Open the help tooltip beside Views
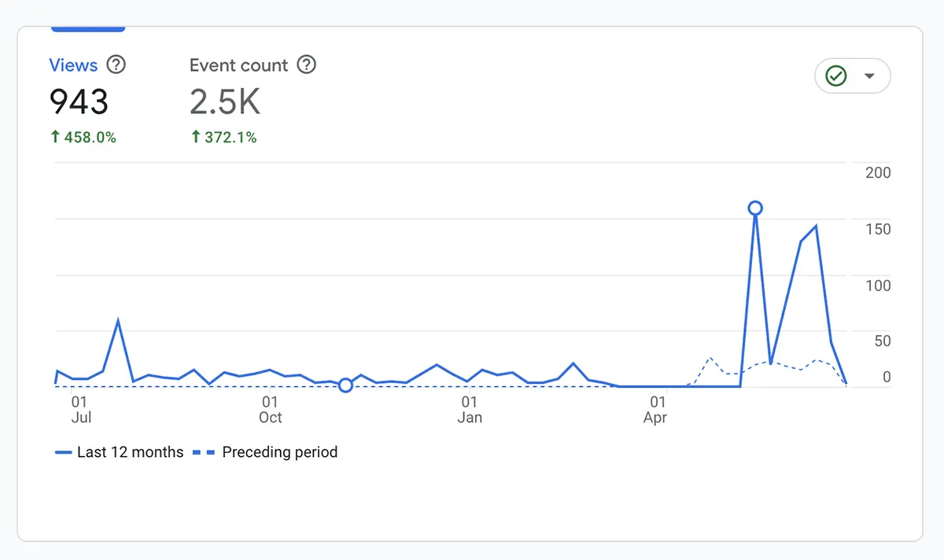Screen dimensions: 944x560 [116, 65]
